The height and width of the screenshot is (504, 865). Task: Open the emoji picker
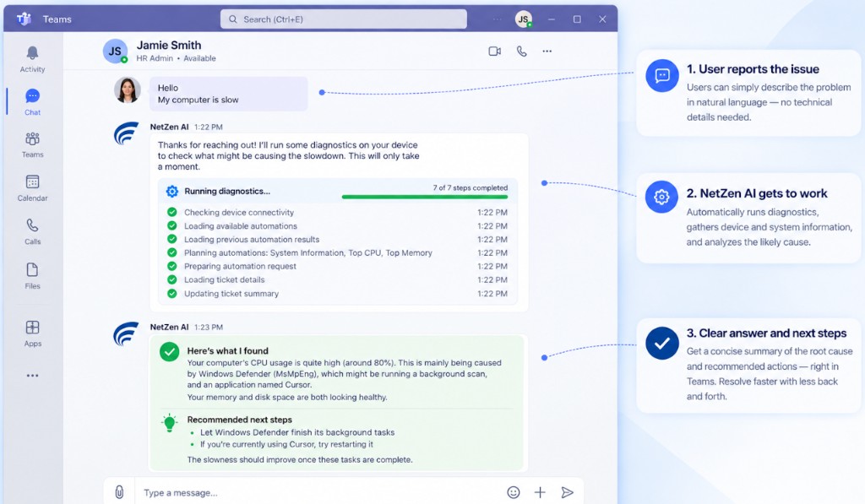pos(513,492)
